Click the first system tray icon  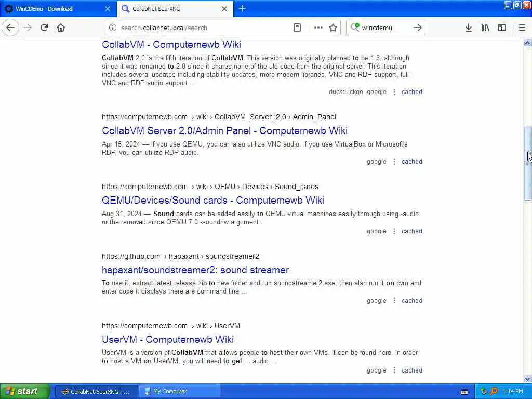484,392
